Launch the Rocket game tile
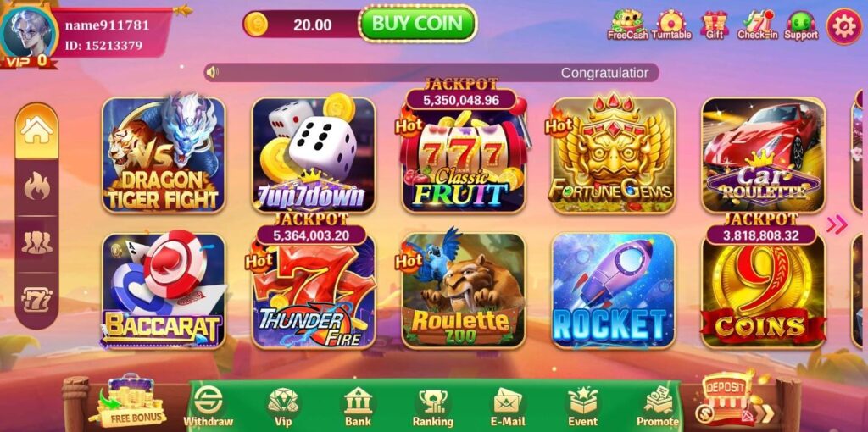 pos(614,291)
